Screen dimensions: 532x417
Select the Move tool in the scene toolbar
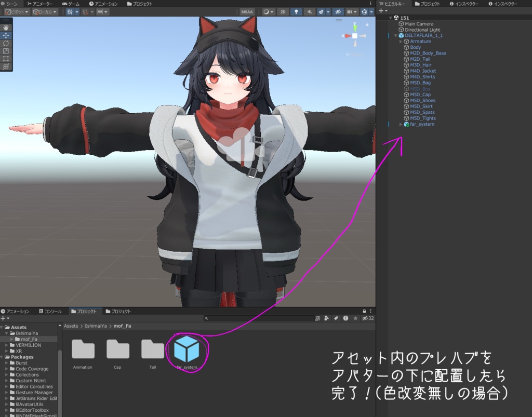[x=6, y=35]
